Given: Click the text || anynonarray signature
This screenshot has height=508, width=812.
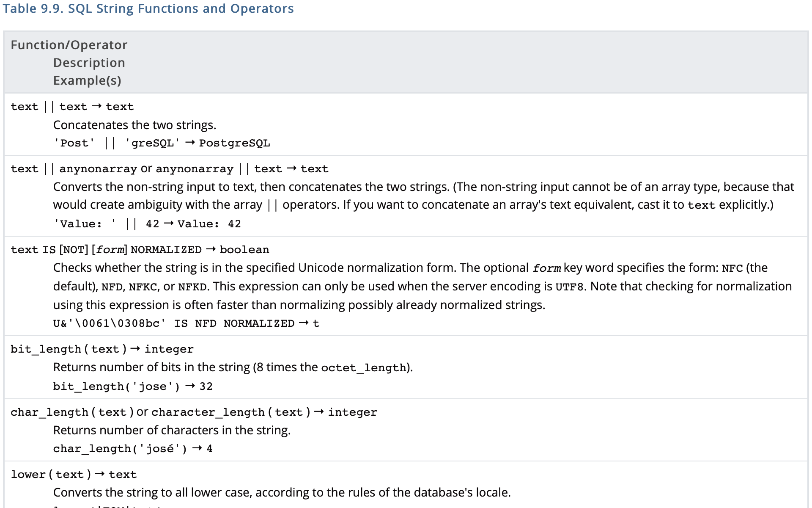Looking at the screenshot, I should coord(74,169).
